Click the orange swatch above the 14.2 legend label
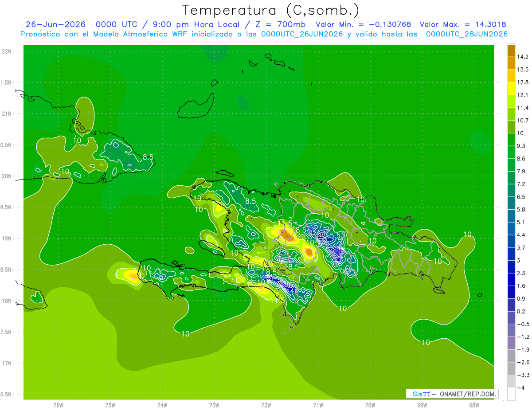The width and height of the screenshot is (532, 411). coord(511,51)
